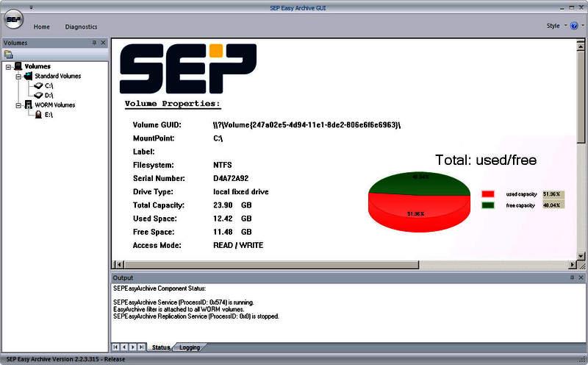Click the green free-capacity legend swatch
This screenshot has width=588, height=365.
coord(488,205)
